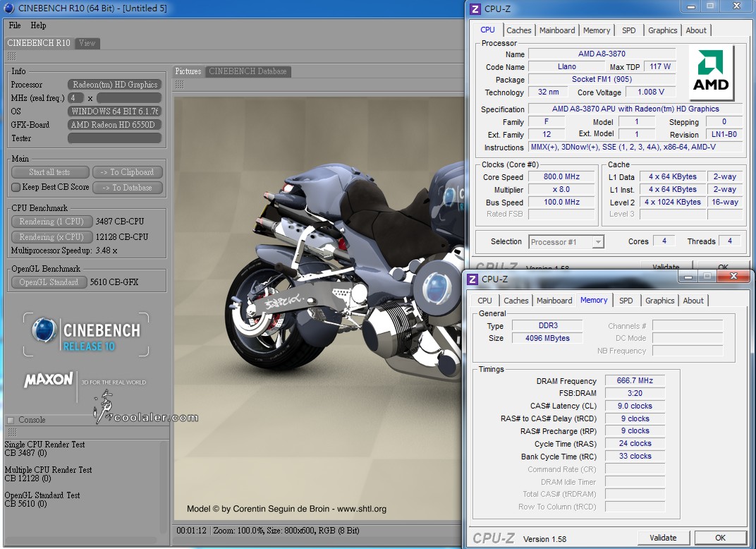The width and height of the screenshot is (756, 549).
Task: Click the OS field showing WINDOWS 64 BIT
Action: [114, 111]
